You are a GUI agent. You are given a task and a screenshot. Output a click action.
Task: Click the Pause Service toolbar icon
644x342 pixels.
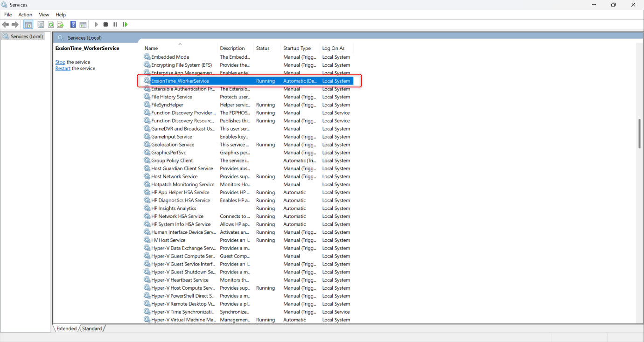[x=115, y=24]
